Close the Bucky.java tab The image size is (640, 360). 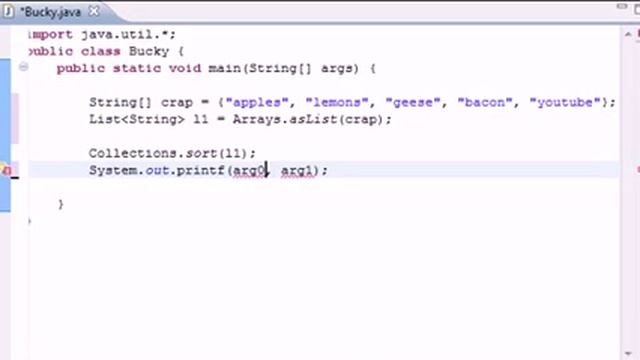click(x=93, y=11)
